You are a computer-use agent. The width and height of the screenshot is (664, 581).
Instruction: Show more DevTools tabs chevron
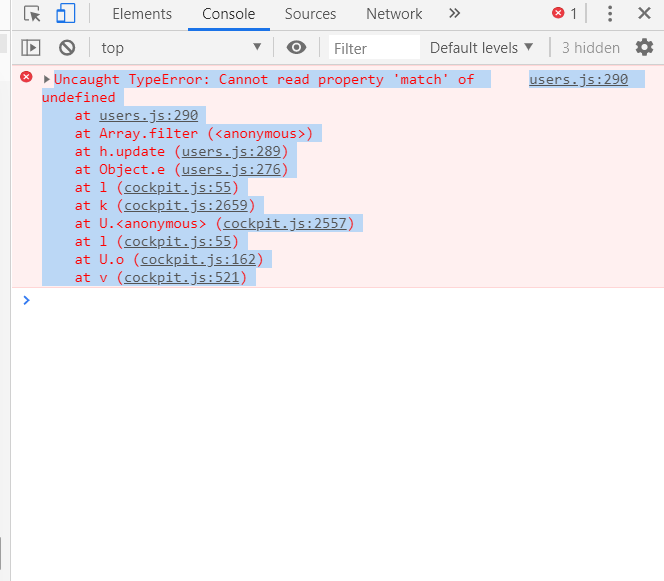[x=454, y=14]
